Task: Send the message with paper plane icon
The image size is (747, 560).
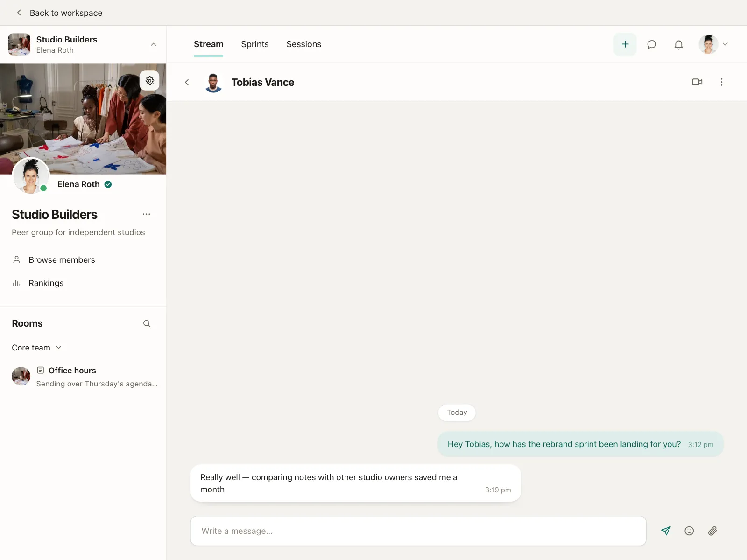Action: [666, 531]
